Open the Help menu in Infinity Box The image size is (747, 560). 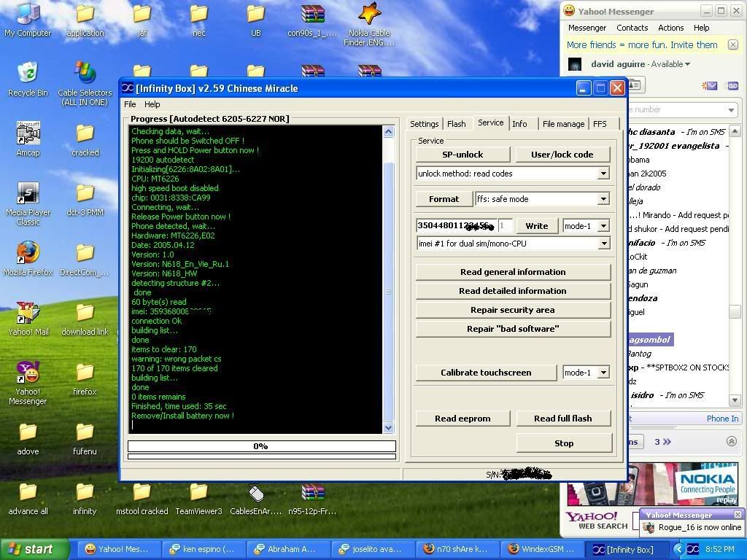[x=152, y=104]
